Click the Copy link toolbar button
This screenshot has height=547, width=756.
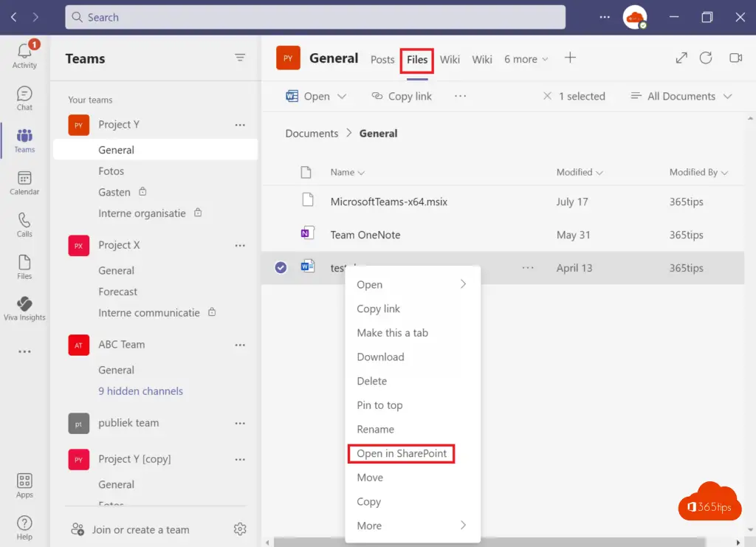pos(402,96)
